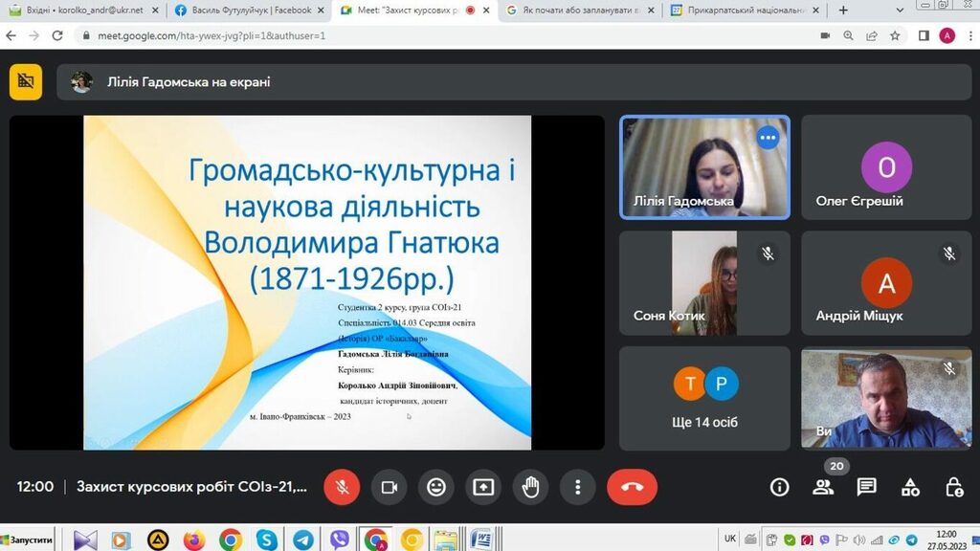Click the 'Ще 14 осіб' participants tile
The height and width of the screenshot is (551, 980).
tap(705, 398)
